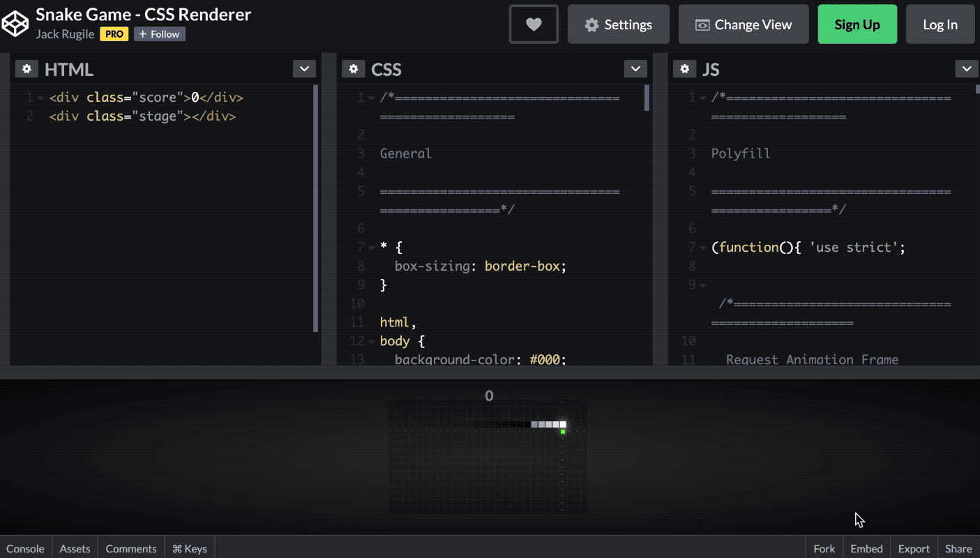
Task: Expand the JS panel dropdown chevron
Action: (966, 68)
